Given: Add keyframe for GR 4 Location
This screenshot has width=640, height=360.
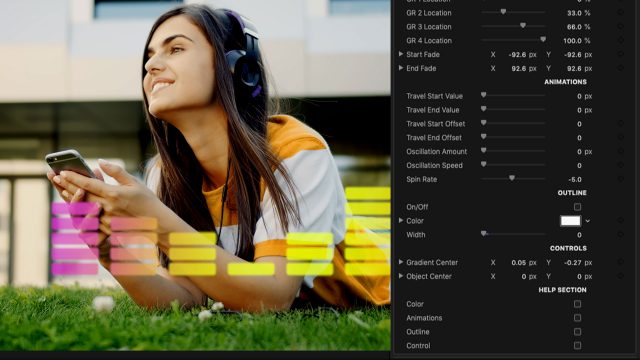Looking at the screenshot, I should point(620,41).
